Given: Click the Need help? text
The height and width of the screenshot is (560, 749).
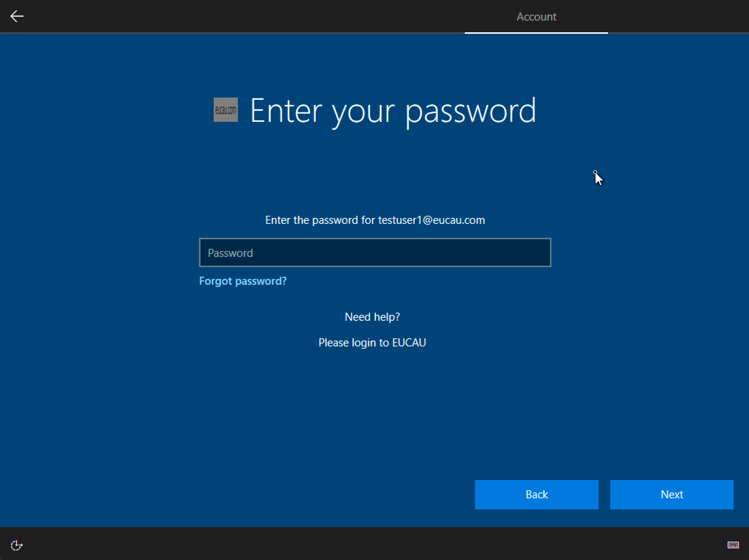Looking at the screenshot, I should (x=372, y=317).
